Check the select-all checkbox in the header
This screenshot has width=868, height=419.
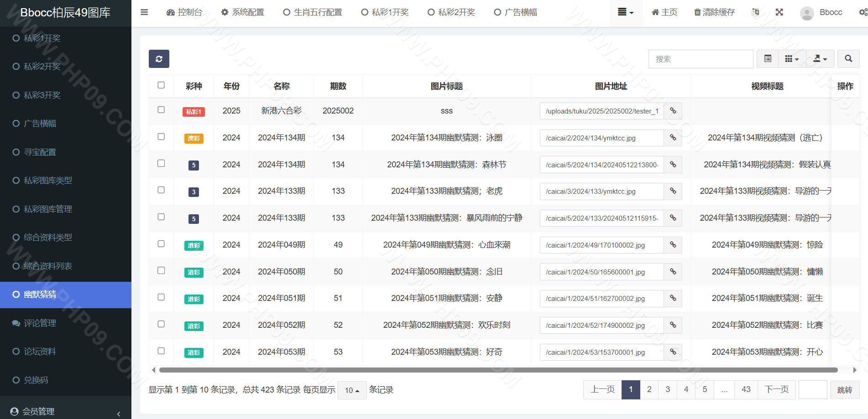161,85
